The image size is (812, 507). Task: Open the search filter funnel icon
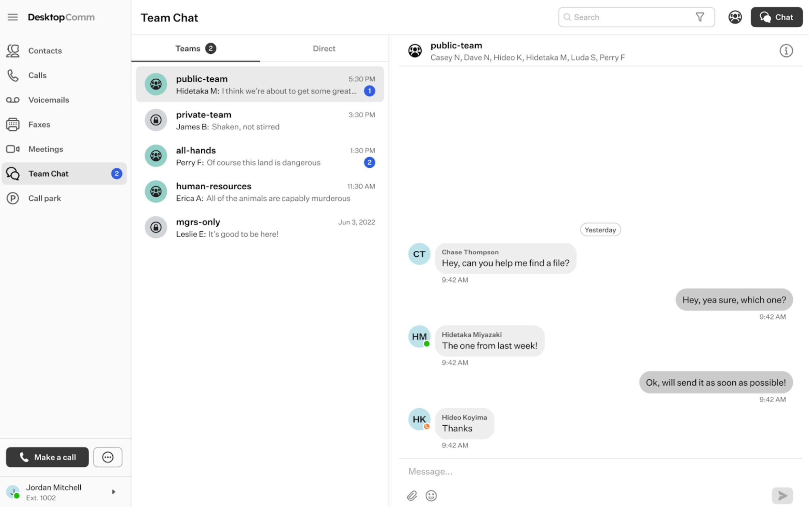click(700, 17)
